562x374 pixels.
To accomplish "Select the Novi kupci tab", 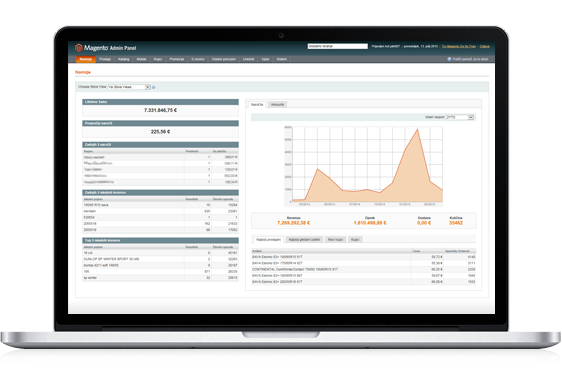I will pos(335,240).
